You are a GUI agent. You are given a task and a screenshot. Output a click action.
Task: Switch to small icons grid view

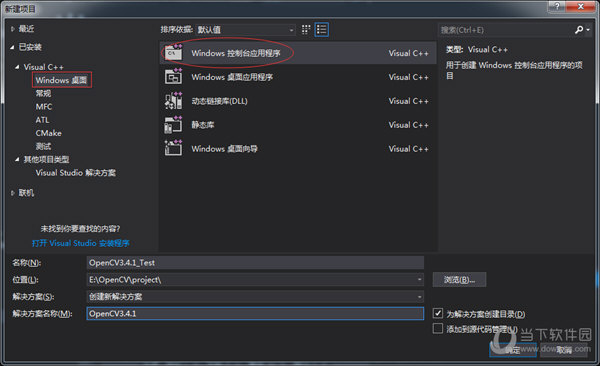tap(306, 29)
